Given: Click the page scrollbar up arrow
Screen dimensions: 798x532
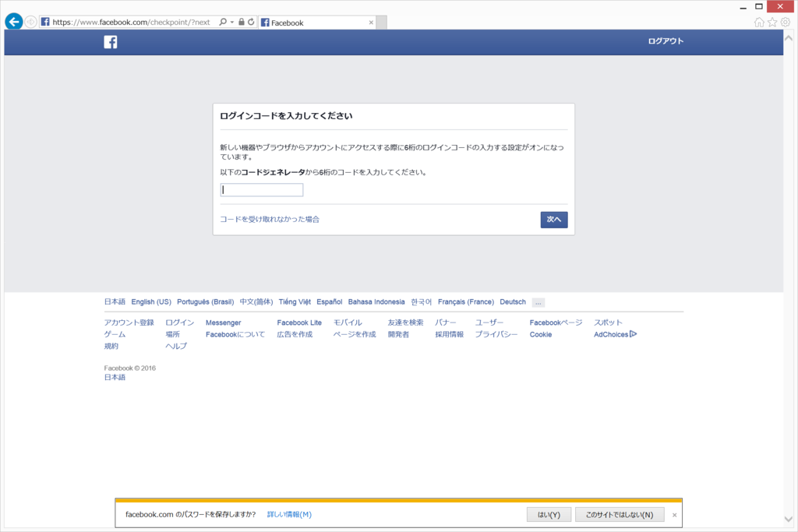Looking at the screenshot, I should click(x=789, y=37).
